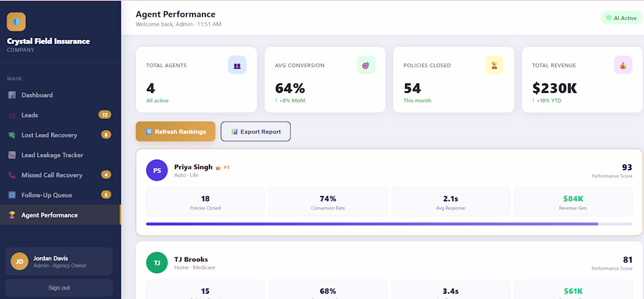644x299 pixels.
Task: Click Priya Singh's $84K Revenue tile
Action: tap(573, 202)
